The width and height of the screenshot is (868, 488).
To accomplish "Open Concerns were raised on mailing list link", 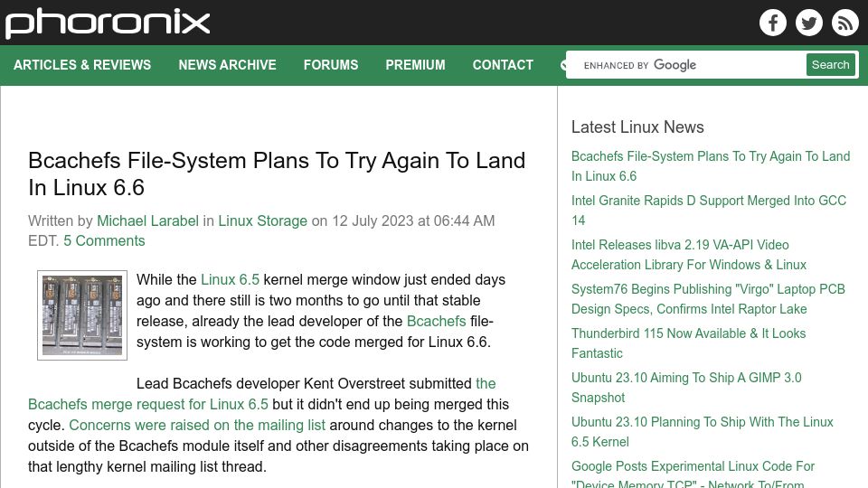I will (197, 425).
